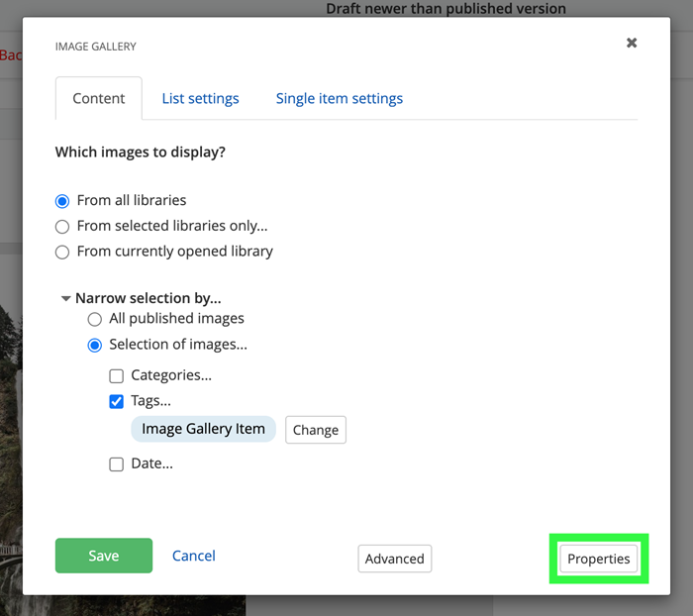
Task: Click the IMAGE GALLERY dialog title
Action: (95, 47)
